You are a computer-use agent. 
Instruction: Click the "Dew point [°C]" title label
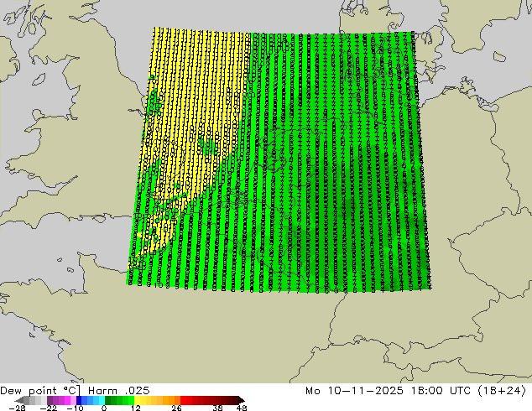click(38, 390)
